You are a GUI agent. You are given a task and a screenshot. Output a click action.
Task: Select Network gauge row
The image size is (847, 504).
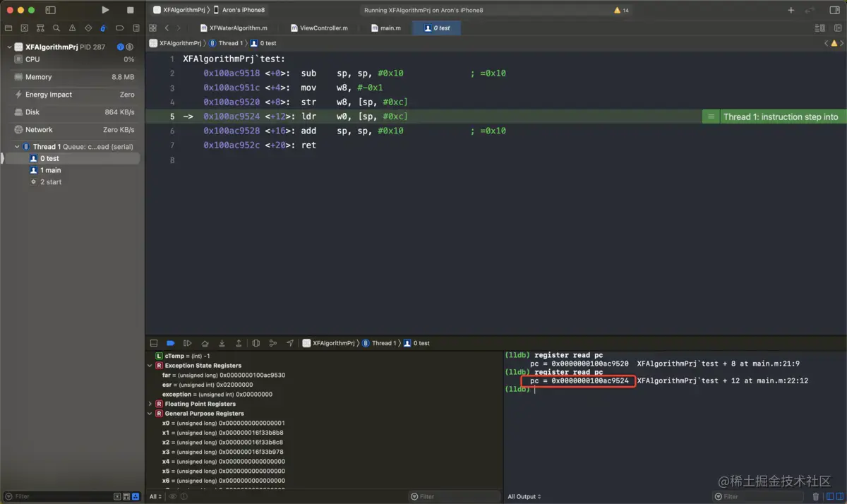(73, 130)
